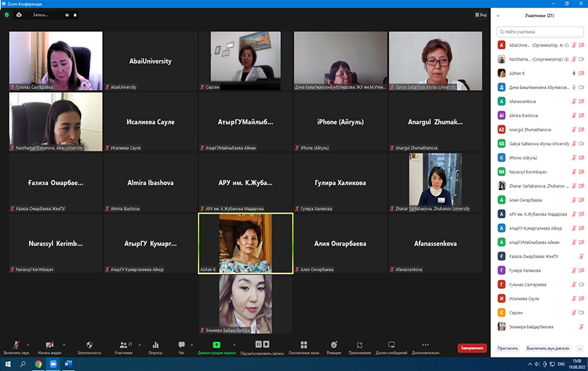Click Выключить звук для всех button
The height and width of the screenshot is (371, 588).
pyautogui.click(x=548, y=348)
